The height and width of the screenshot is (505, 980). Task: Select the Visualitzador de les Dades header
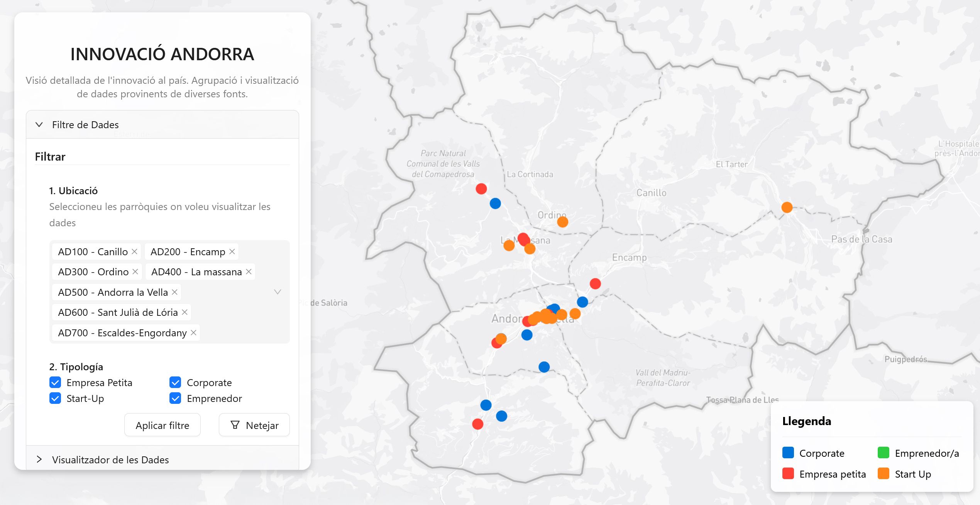click(x=110, y=459)
